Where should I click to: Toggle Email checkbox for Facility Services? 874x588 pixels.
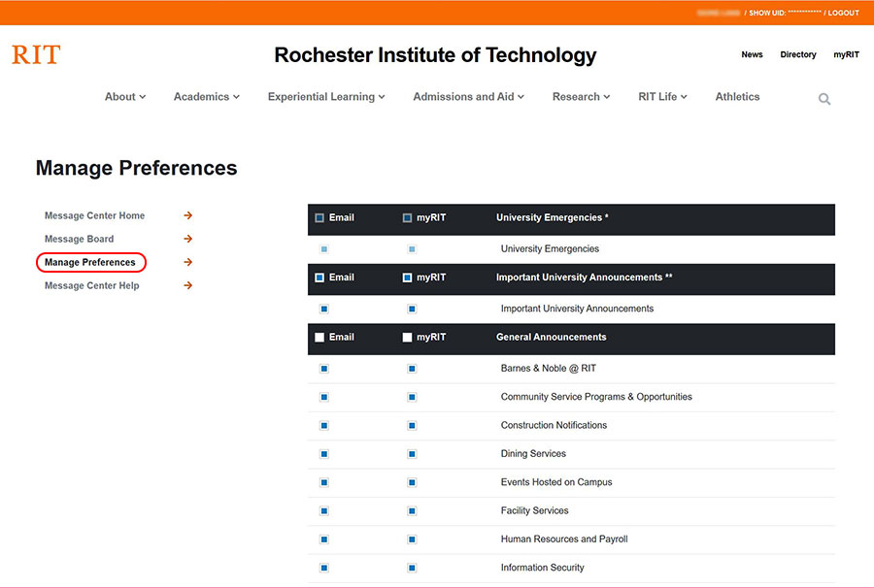(324, 510)
